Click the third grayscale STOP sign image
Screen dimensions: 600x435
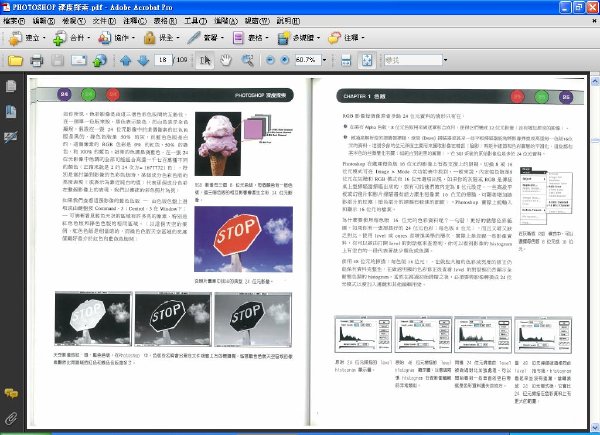(253, 319)
